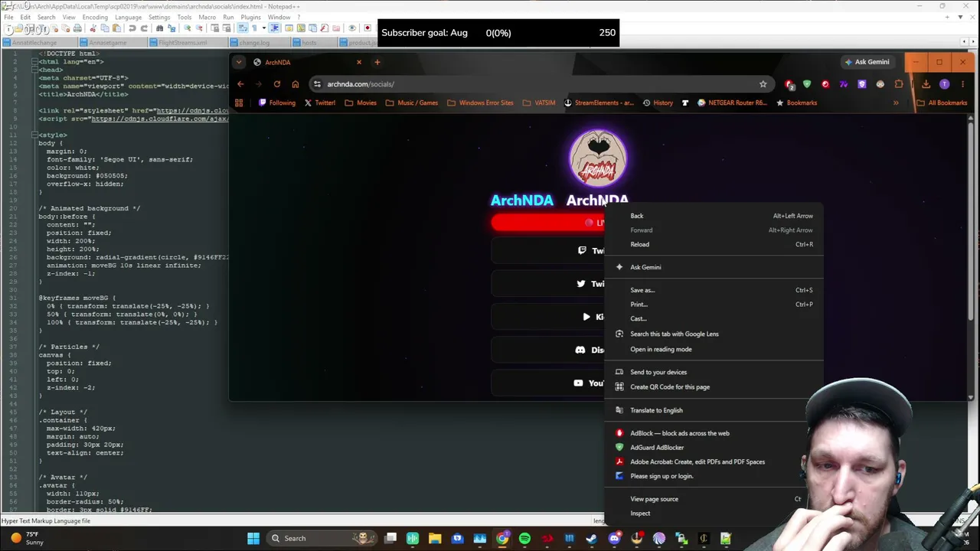The height and width of the screenshot is (551, 980).
Task: Select Send to your devices
Action: click(x=714, y=372)
